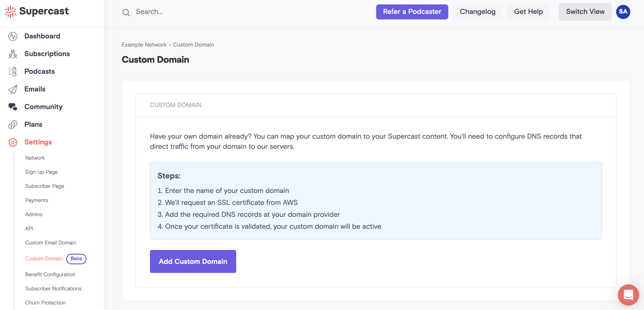
Task: Open the chat support widget
Action: click(x=628, y=295)
